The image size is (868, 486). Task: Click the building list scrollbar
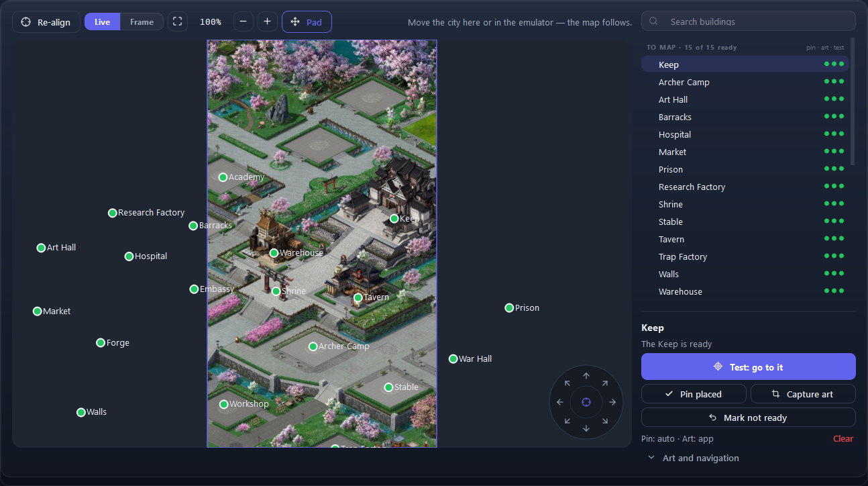[853, 101]
